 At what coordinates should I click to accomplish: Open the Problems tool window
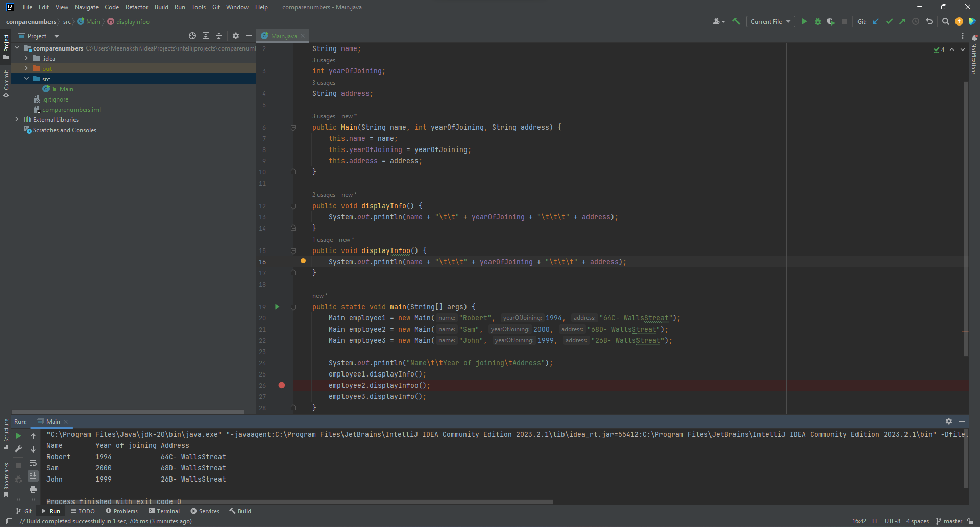(121, 511)
